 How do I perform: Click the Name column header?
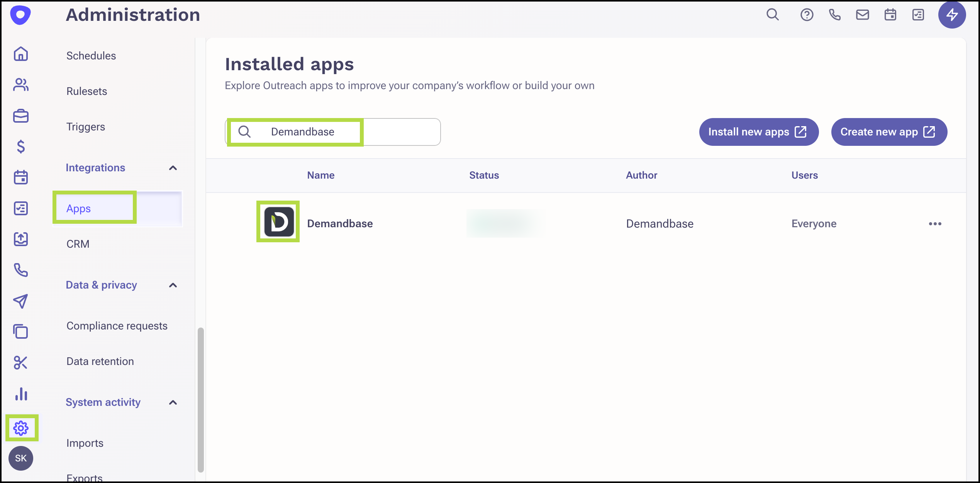pos(321,175)
